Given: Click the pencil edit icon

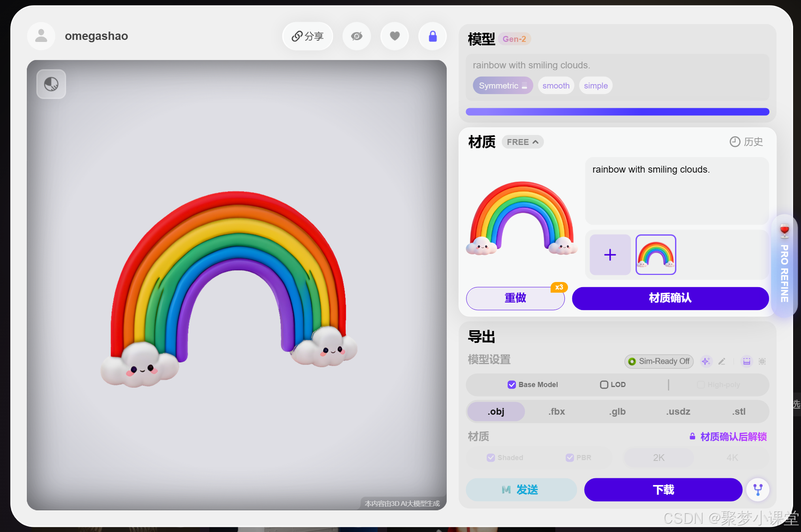Looking at the screenshot, I should pyautogui.click(x=722, y=361).
